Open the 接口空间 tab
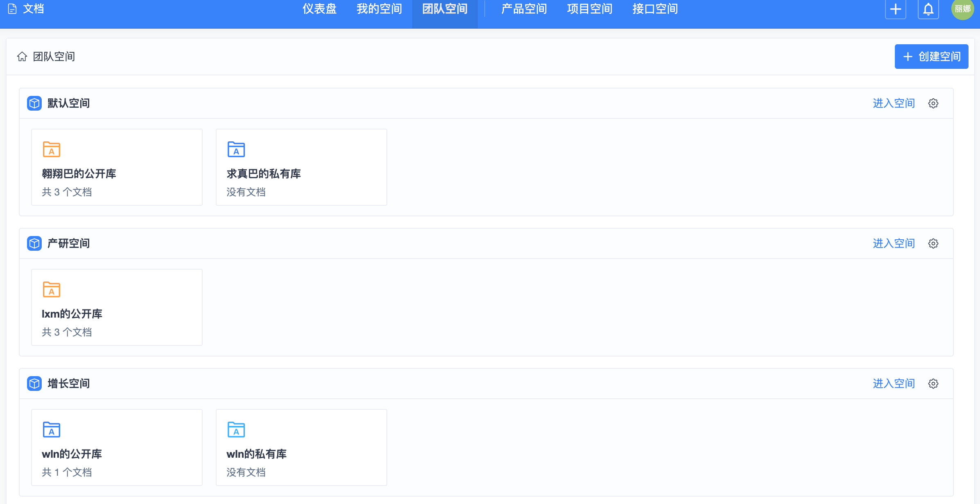The height and width of the screenshot is (504, 980). tap(655, 9)
